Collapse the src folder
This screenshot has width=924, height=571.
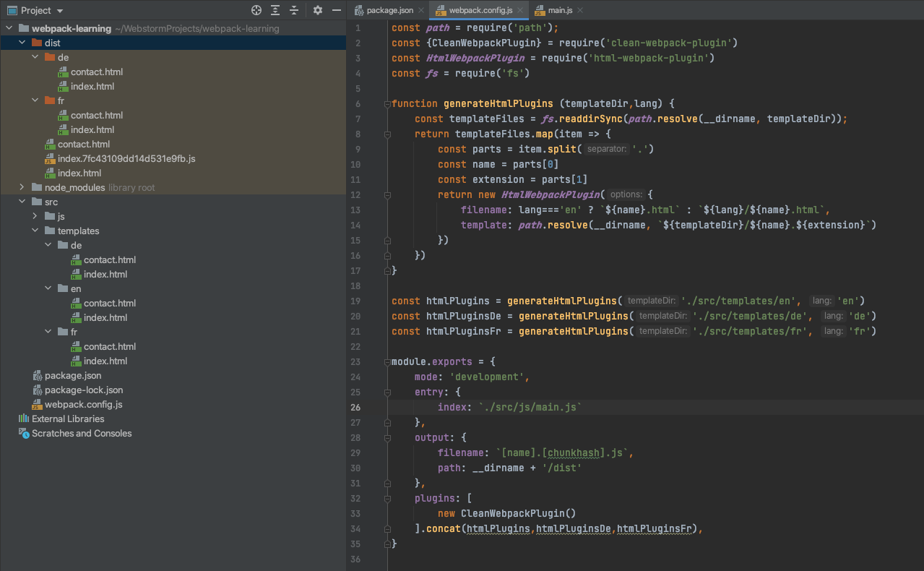[x=22, y=202]
